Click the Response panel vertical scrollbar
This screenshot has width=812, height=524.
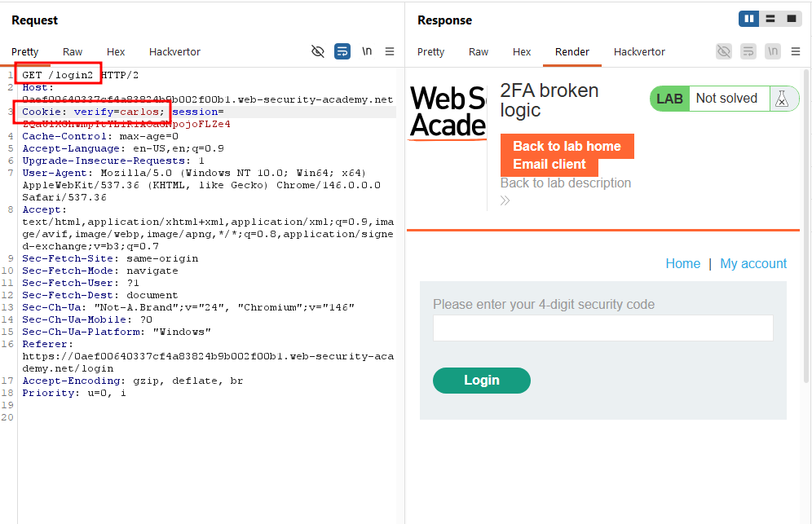click(805, 225)
